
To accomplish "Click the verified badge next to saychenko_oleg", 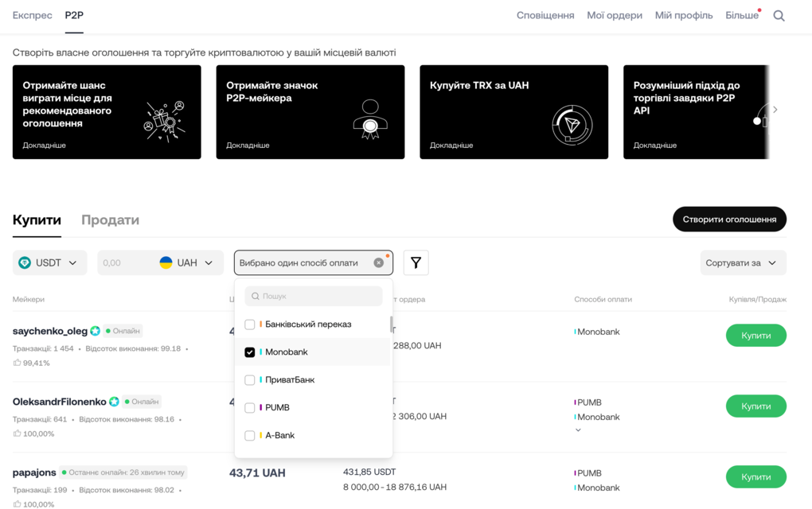I will pyautogui.click(x=96, y=331).
